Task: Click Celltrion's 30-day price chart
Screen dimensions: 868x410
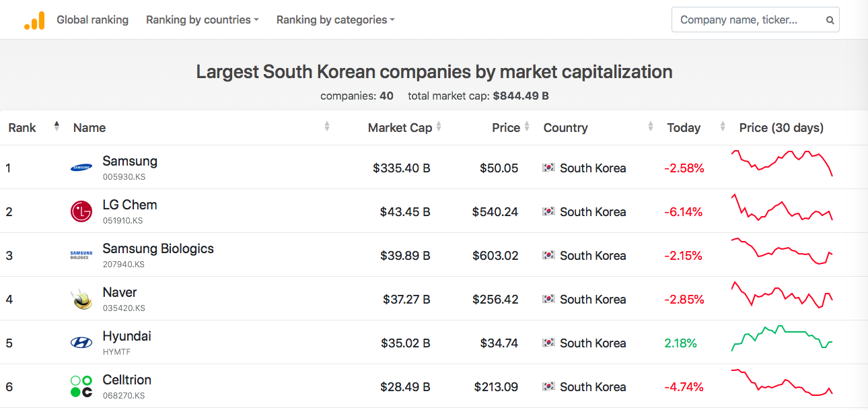Action: [782, 382]
